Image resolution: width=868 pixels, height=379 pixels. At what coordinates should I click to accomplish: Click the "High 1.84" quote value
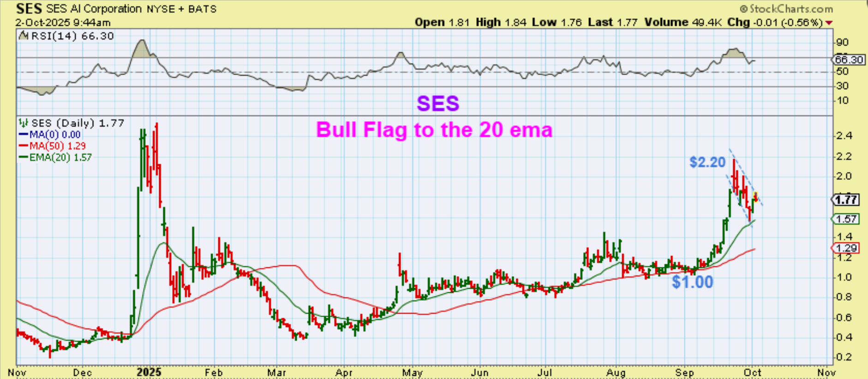(501, 22)
